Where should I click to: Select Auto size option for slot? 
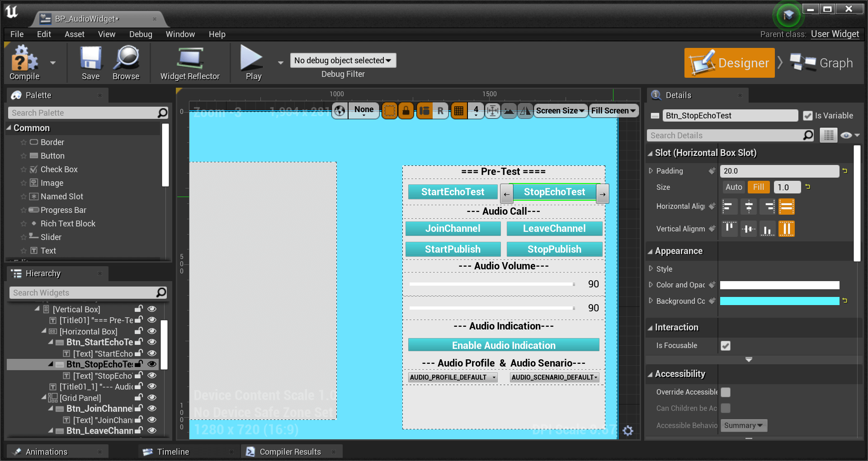[734, 187]
